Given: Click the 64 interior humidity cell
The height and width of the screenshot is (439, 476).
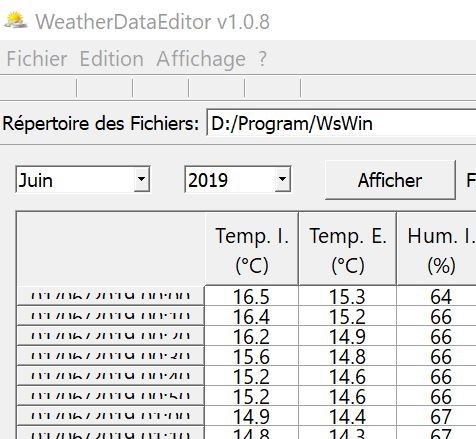Looking at the screenshot, I should pos(437,296).
